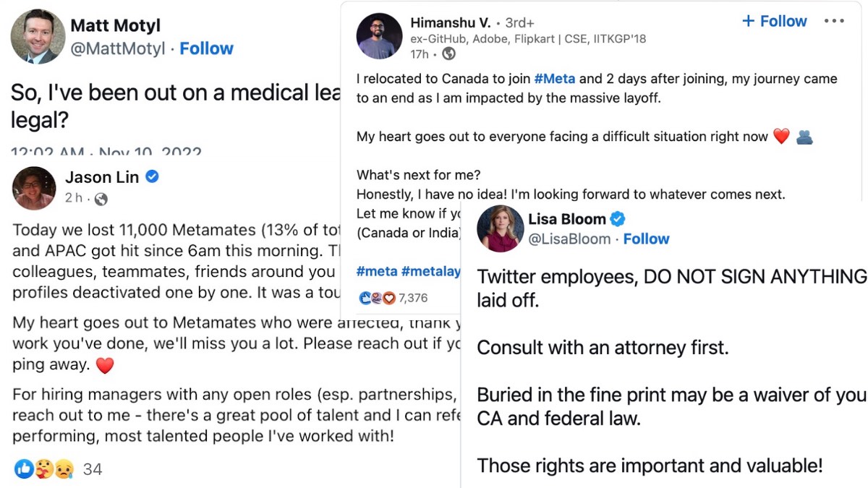Click the care hug reaction emoji on the Facebook post

44,468
